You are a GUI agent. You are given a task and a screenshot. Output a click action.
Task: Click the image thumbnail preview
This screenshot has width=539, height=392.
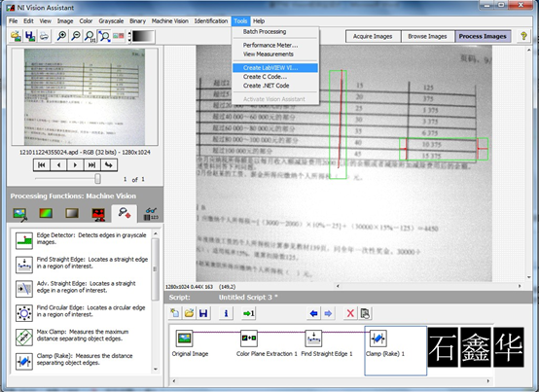click(x=85, y=97)
